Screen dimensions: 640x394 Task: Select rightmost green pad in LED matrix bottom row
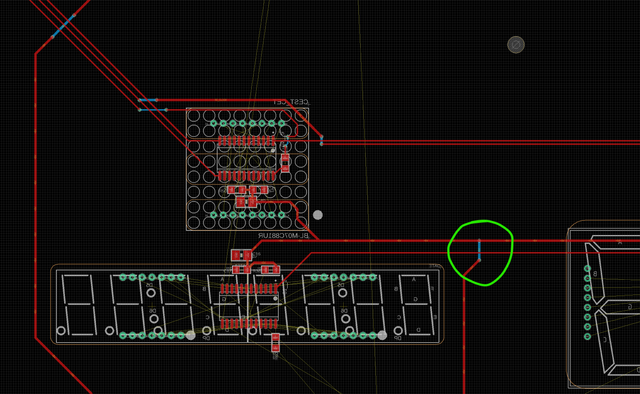(282, 215)
